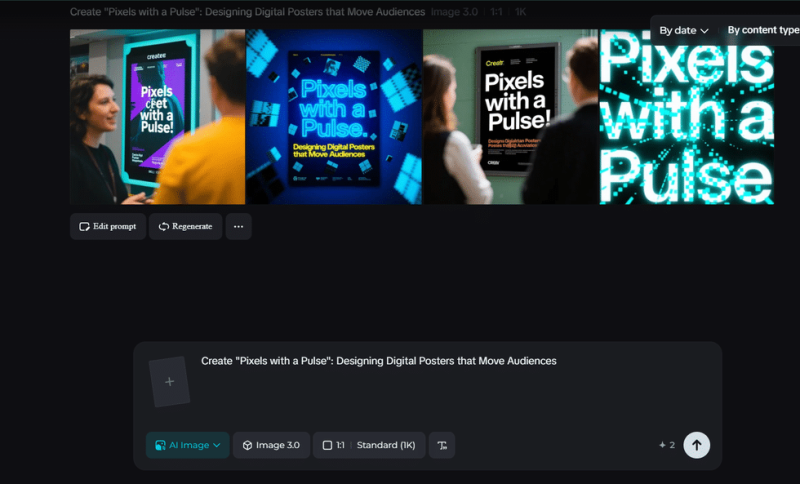Image resolution: width=800 pixels, height=484 pixels.
Task: Open the AI Image mode dropdown
Action: tap(187, 445)
